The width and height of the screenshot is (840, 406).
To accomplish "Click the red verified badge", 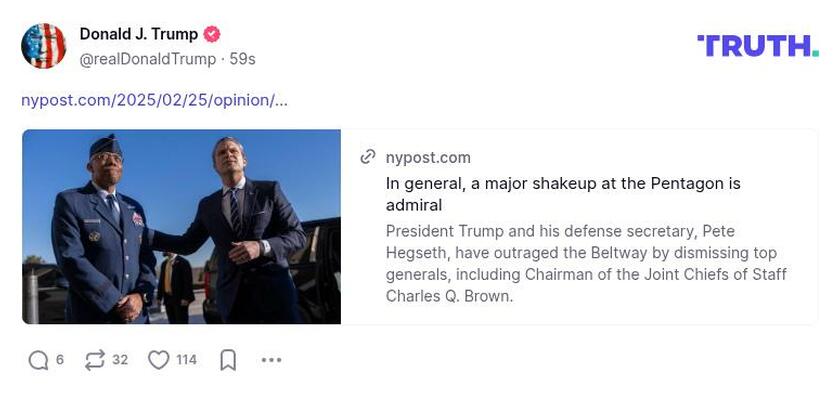I will click(212, 34).
